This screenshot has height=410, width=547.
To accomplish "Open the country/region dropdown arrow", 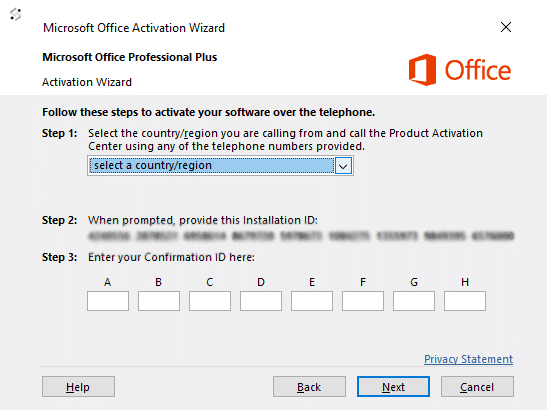I will point(343,166).
